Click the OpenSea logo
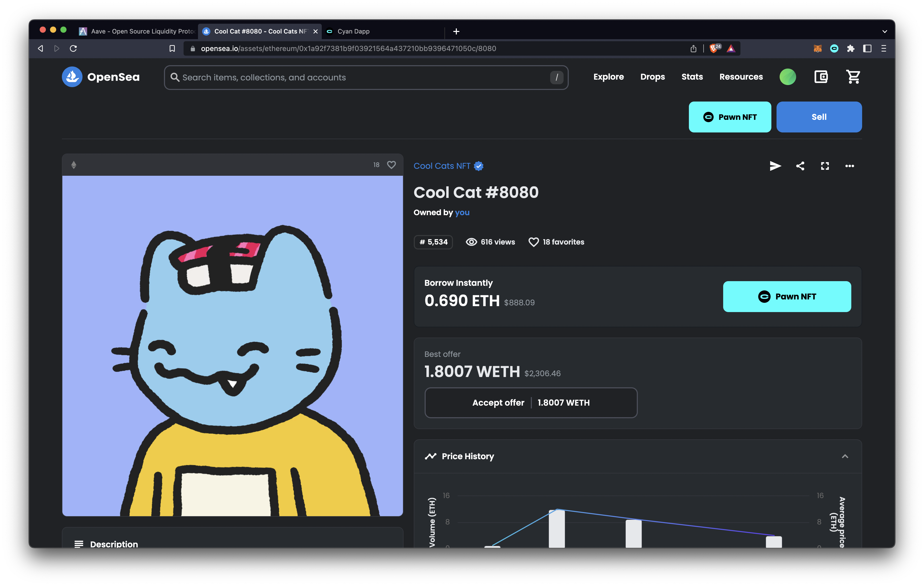The height and width of the screenshot is (586, 924). 101,77
